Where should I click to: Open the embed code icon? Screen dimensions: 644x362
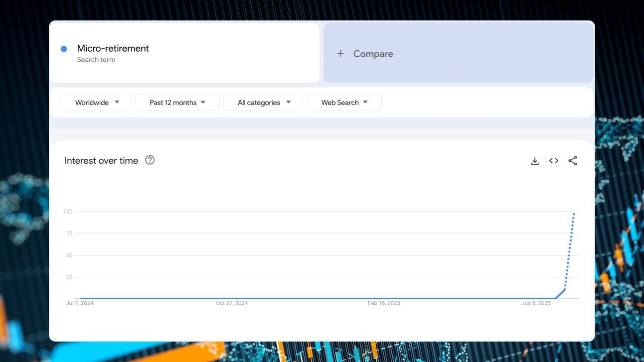pos(554,160)
